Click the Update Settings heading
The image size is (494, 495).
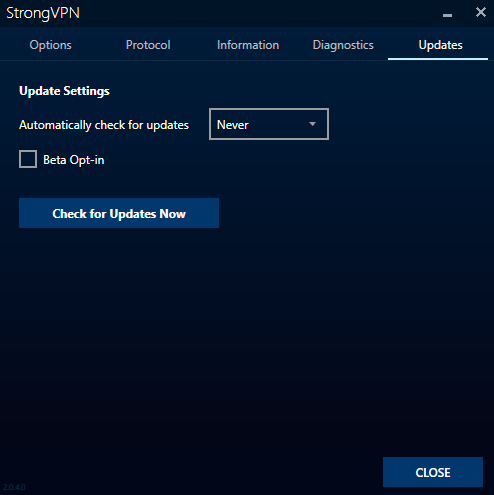(x=64, y=91)
